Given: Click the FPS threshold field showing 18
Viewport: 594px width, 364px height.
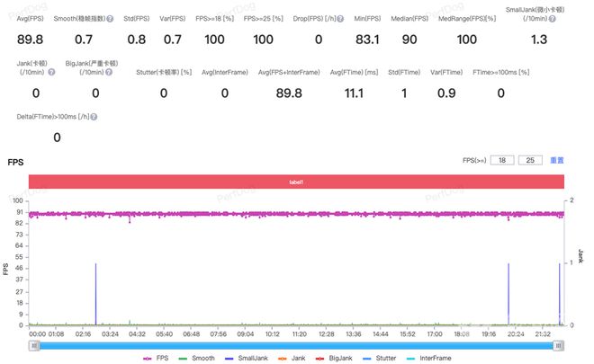Looking at the screenshot, I should click(504, 160).
